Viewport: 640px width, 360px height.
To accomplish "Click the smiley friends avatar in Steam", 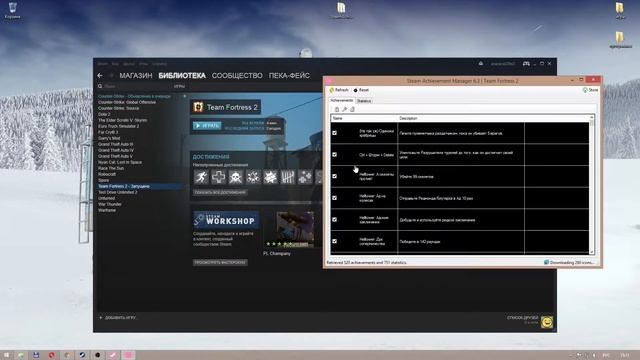I will click(547, 322).
